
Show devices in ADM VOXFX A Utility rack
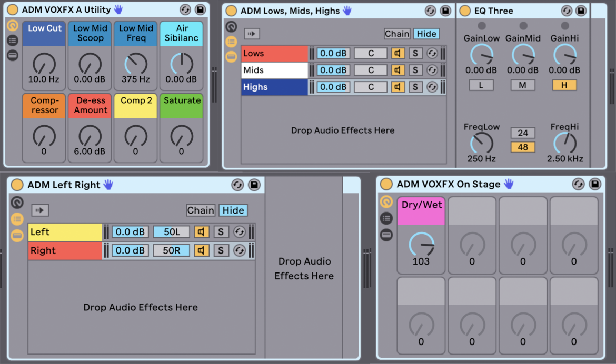coord(13,55)
